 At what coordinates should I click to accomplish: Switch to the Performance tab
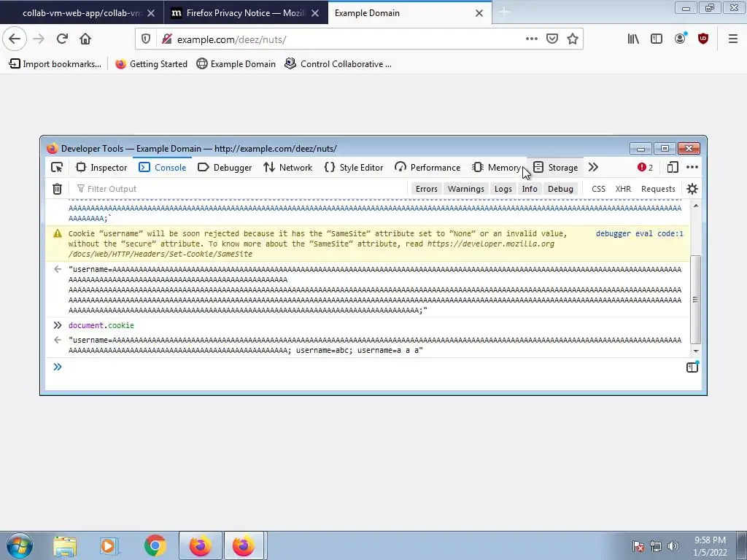point(427,168)
